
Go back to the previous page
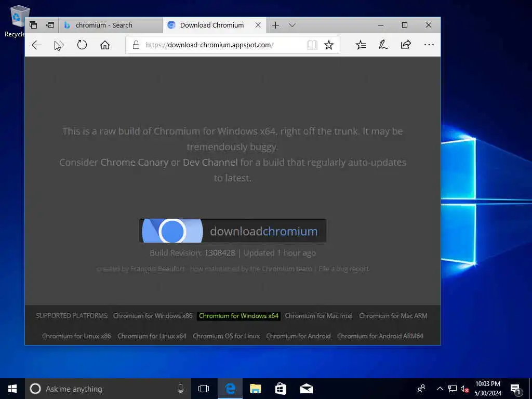click(x=37, y=45)
